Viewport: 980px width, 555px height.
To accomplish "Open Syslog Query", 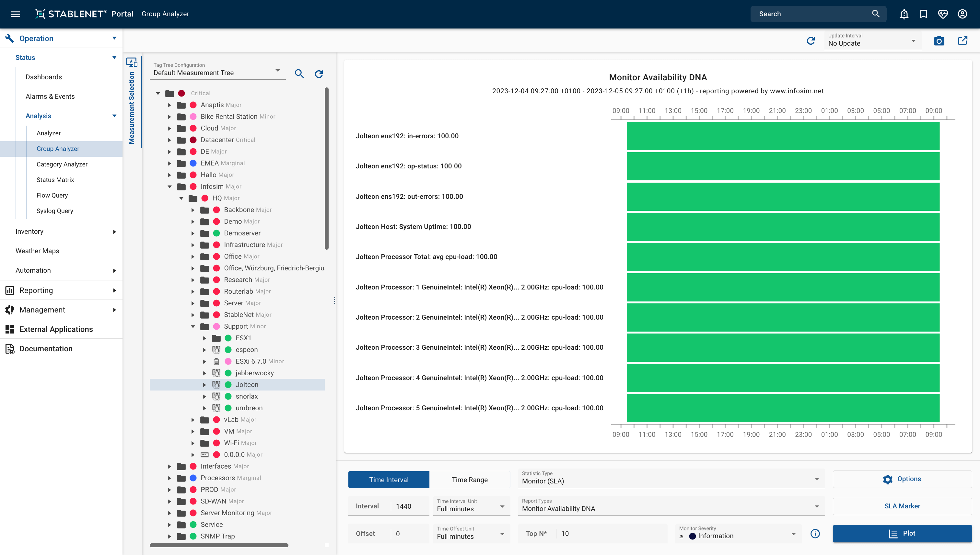I will click(x=54, y=211).
